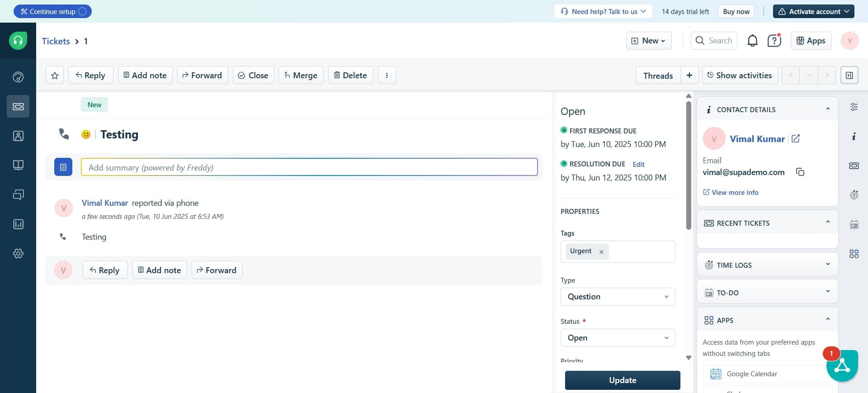
Task: Go to Tickets breadcrumb link
Action: 56,41
